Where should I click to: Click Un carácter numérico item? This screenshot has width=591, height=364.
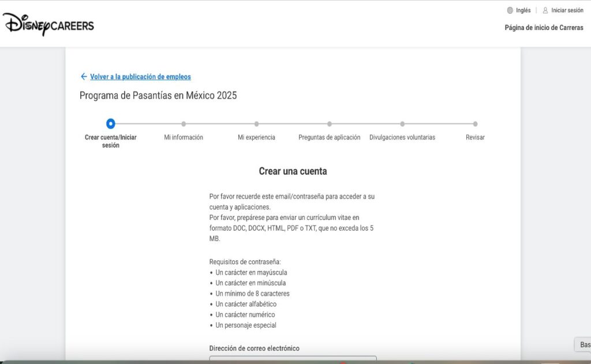245,314
